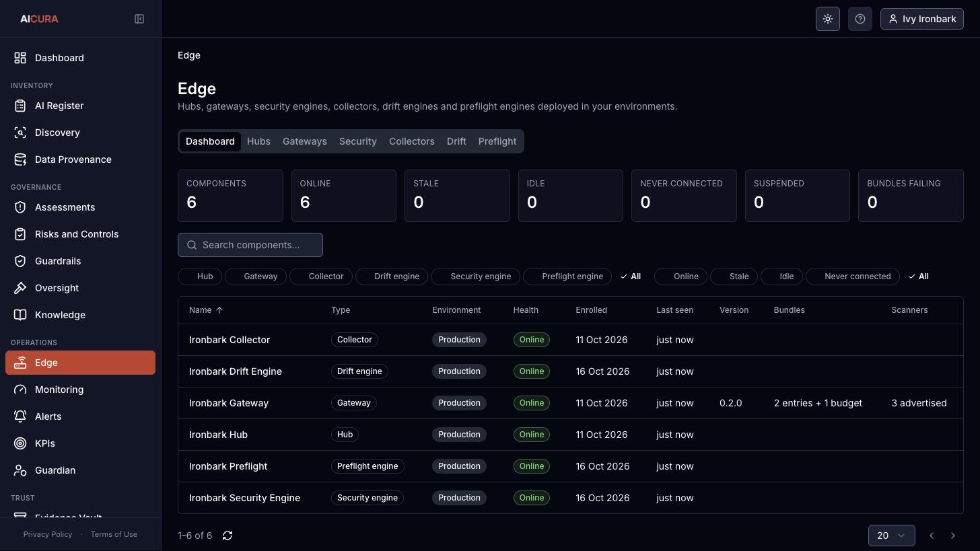
Task: Toggle light/dark theme sun icon
Action: click(828, 19)
